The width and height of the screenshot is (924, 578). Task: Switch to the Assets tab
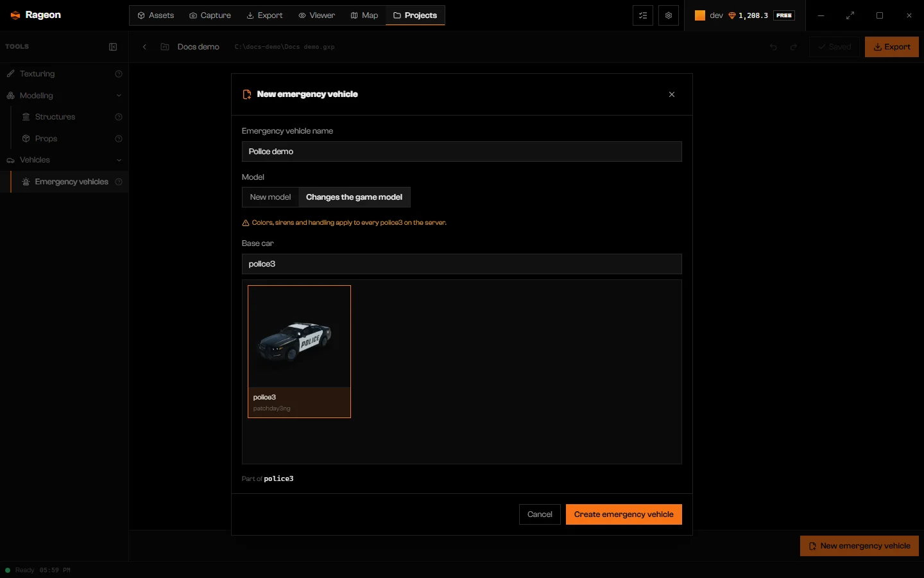tap(155, 15)
